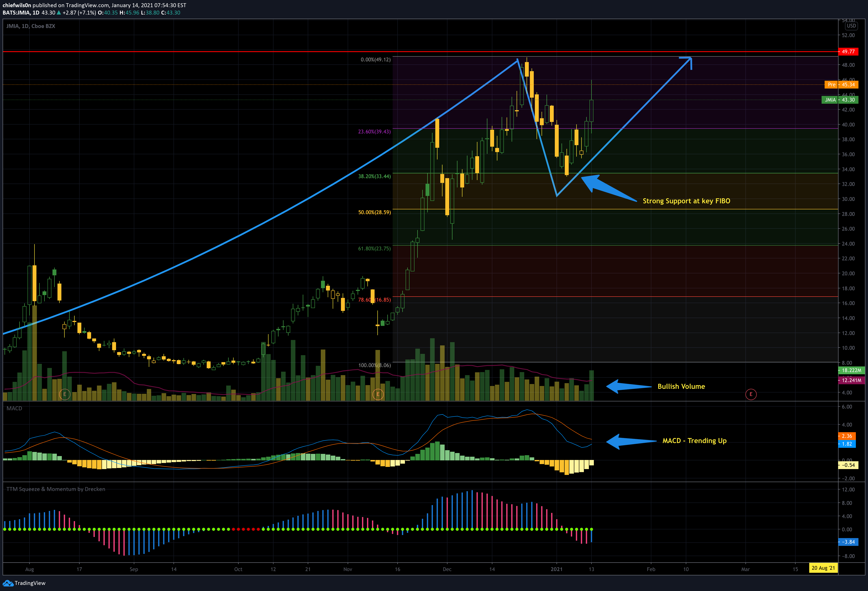This screenshot has height=591, width=868.
Task: Click the -3.84 momentum value label
Action: click(x=848, y=542)
